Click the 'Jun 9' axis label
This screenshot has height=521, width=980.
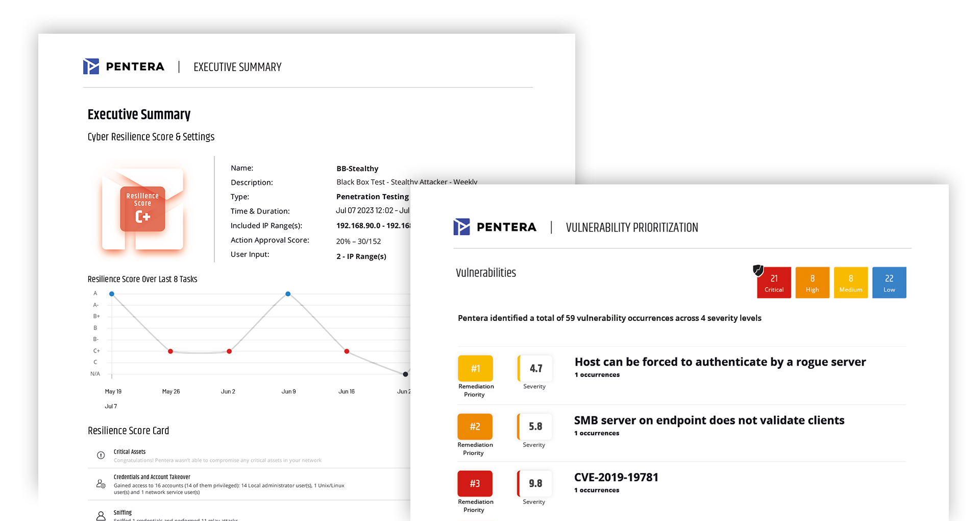[x=288, y=392]
